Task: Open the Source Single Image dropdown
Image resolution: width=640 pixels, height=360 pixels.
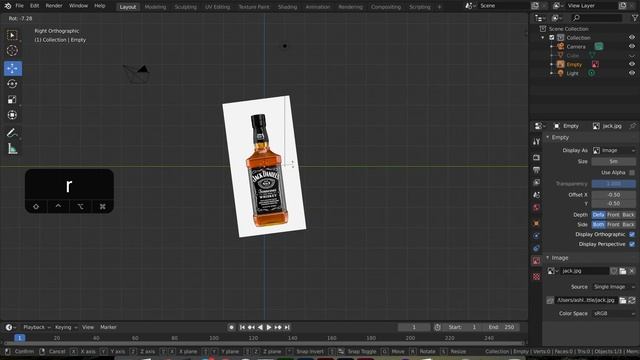Action: click(x=613, y=287)
